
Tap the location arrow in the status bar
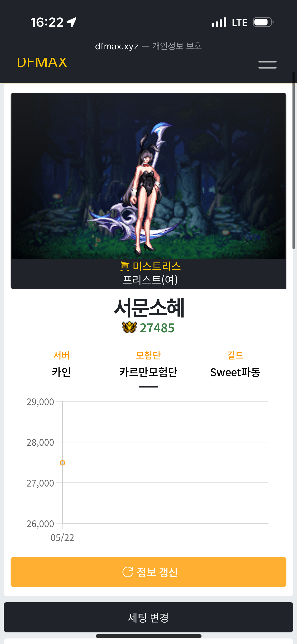(72, 22)
